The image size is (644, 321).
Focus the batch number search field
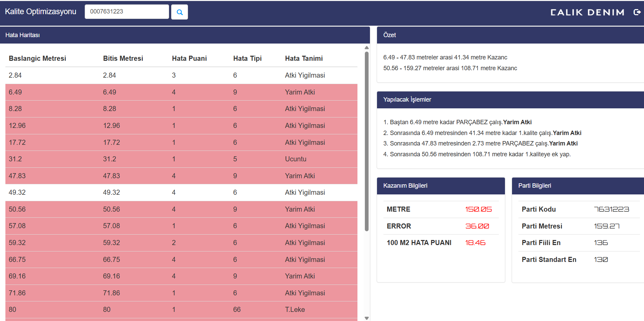[127, 12]
